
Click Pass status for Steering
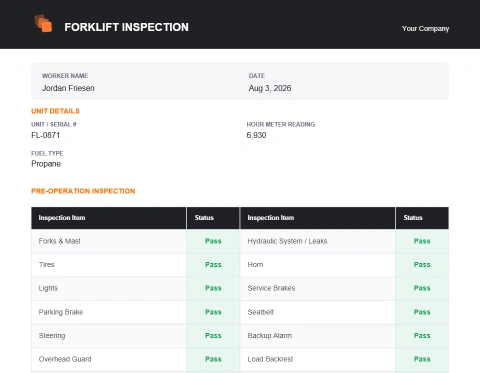click(x=213, y=336)
